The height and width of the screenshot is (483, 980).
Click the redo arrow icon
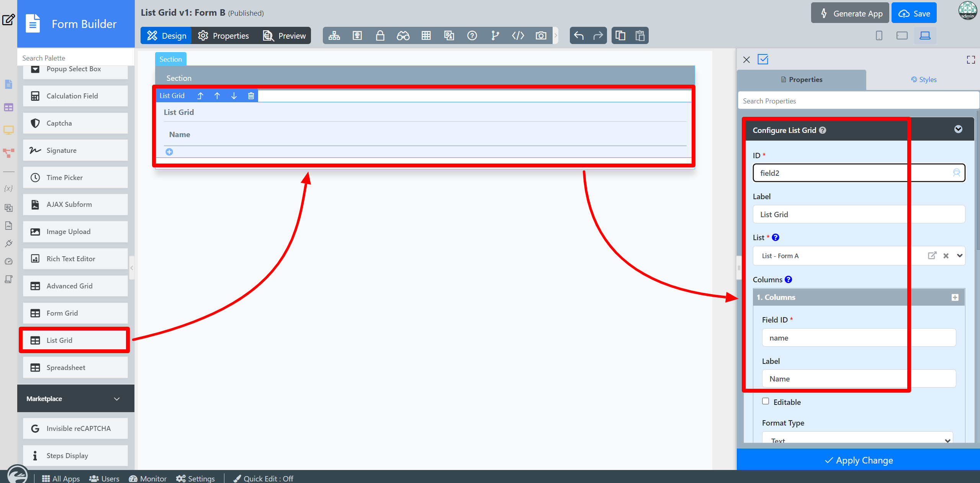(597, 36)
